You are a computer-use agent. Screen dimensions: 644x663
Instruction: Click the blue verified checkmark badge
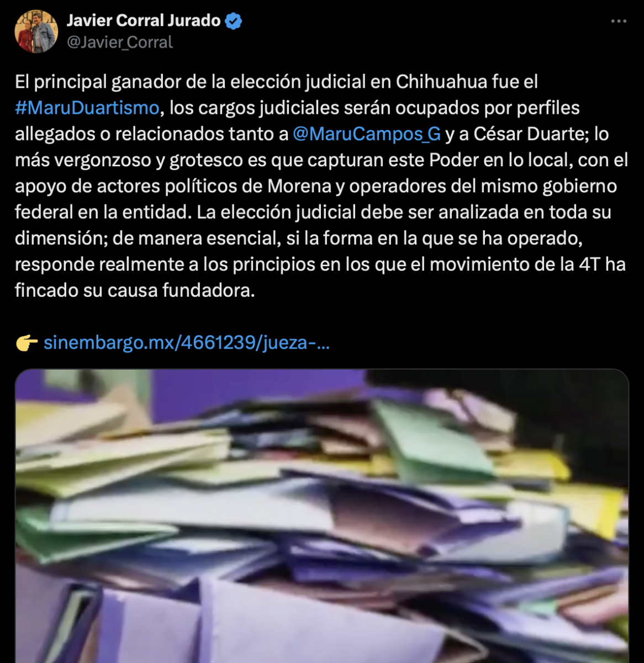pyautogui.click(x=234, y=21)
